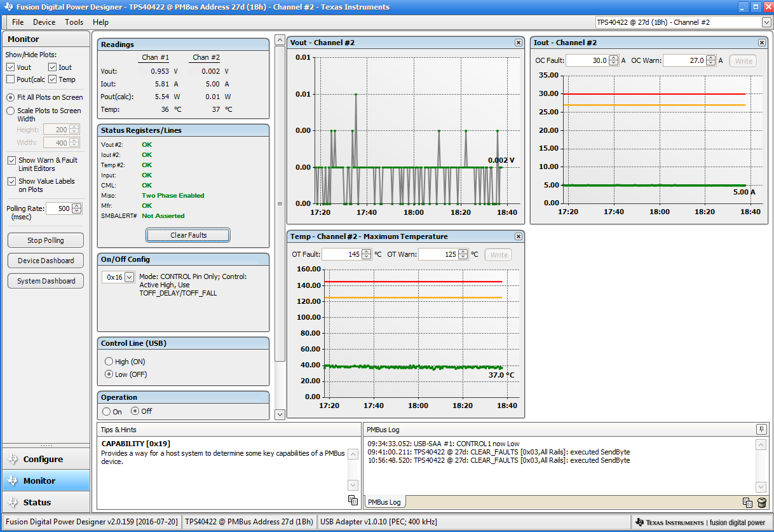Screen dimensions: 774x532
Task: Click the trash icon to clear the PMBus Log
Action: pos(762,503)
